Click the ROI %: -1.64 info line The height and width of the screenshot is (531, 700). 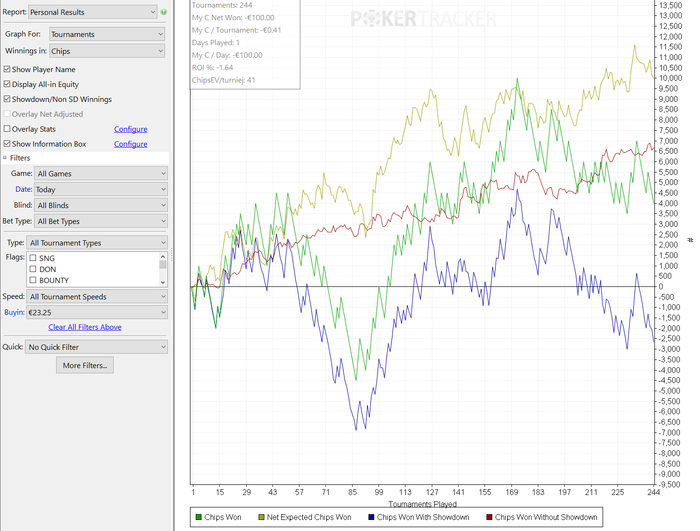pos(212,67)
